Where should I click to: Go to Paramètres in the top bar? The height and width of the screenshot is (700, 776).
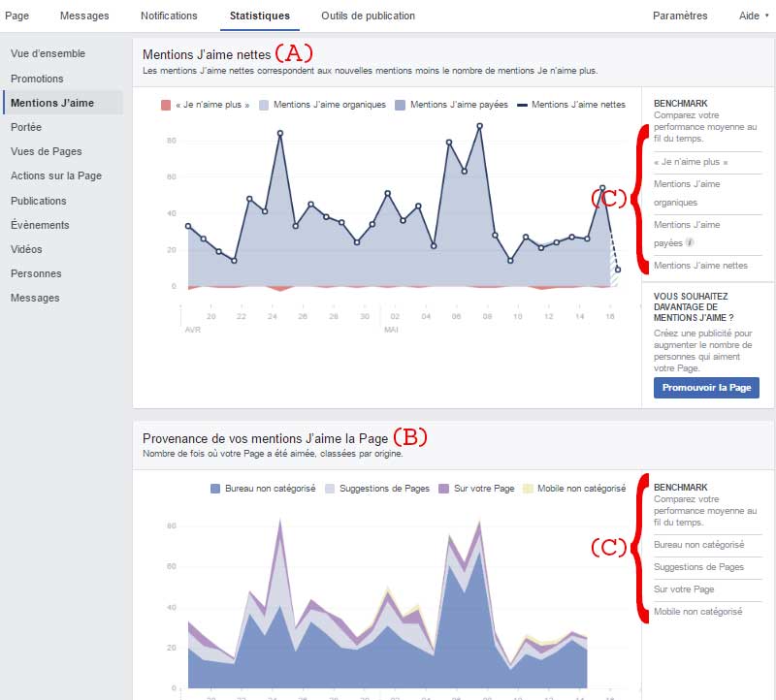click(680, 16)
